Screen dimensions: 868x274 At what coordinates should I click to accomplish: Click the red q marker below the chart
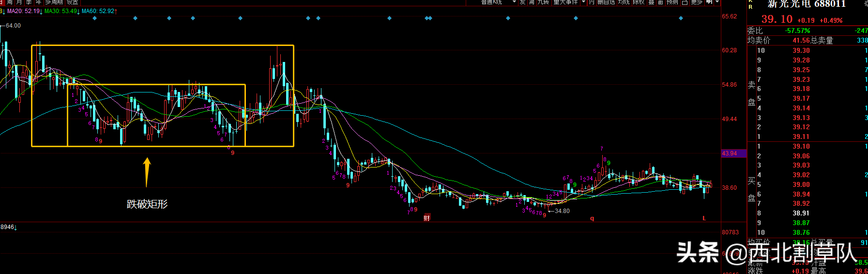pyautogui.click(x=592, y=219)
